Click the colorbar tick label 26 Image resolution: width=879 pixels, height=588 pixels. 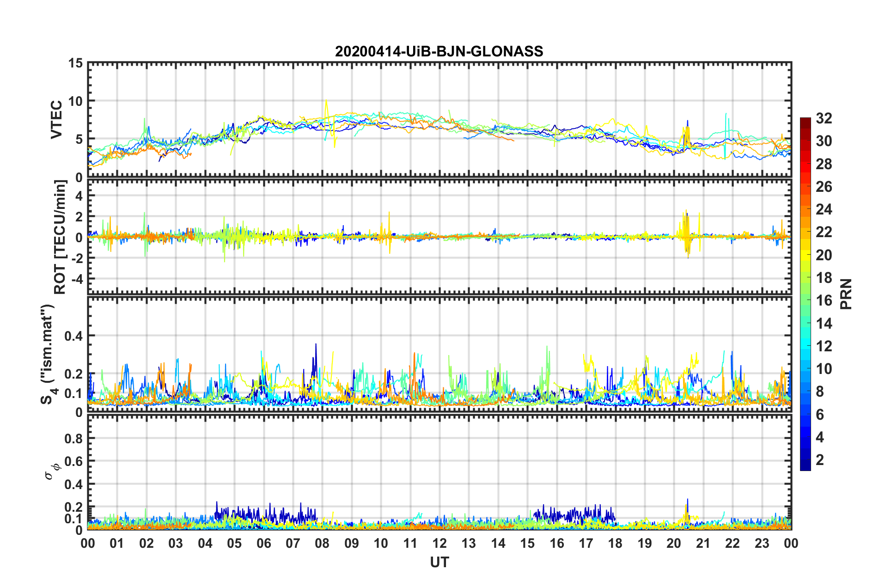[824, 187]
